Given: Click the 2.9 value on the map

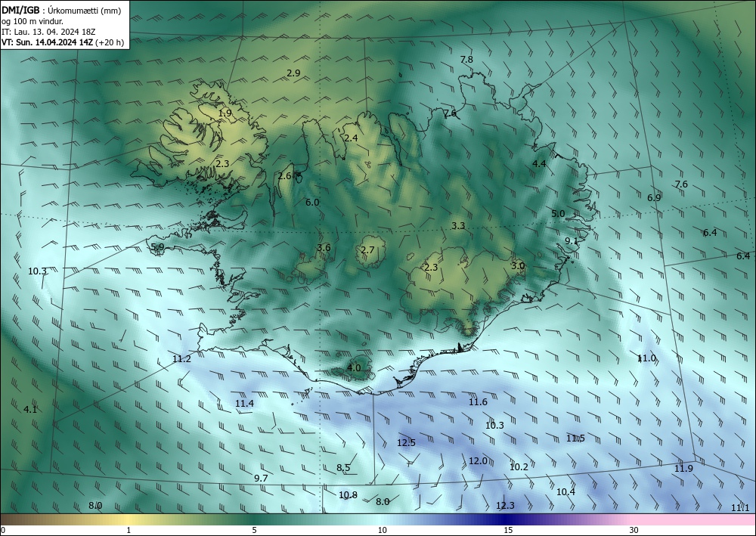Looking at the screenshot, I should click(x=293, y=73).
